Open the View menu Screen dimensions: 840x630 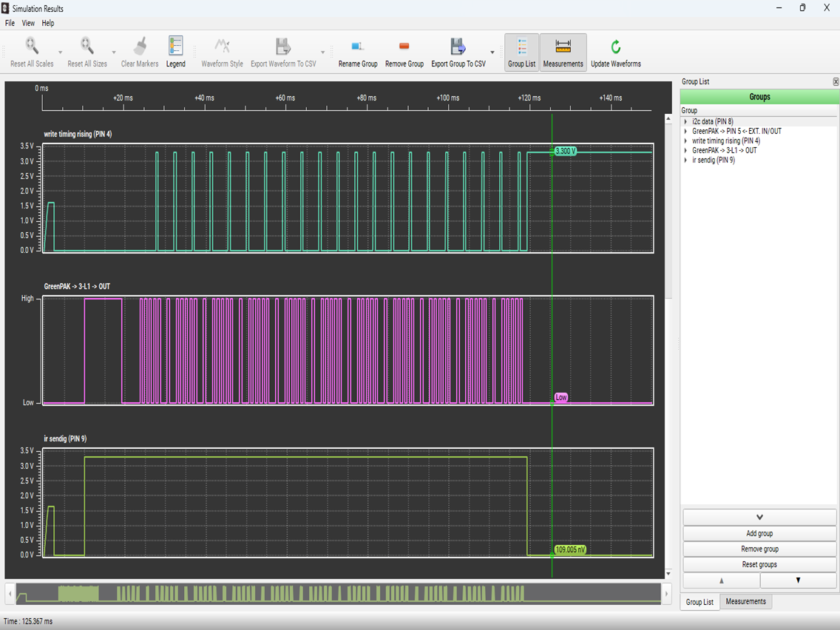click(x=28, y=24)
